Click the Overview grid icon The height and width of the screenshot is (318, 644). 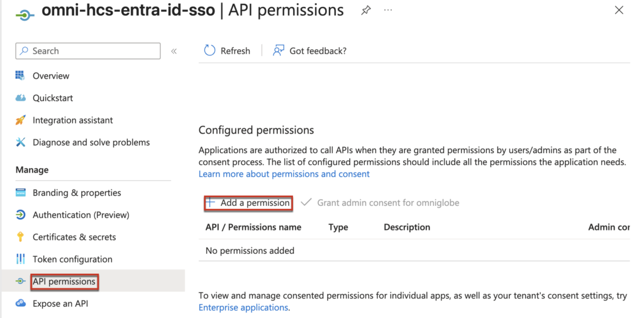click(x=20, y=76)
